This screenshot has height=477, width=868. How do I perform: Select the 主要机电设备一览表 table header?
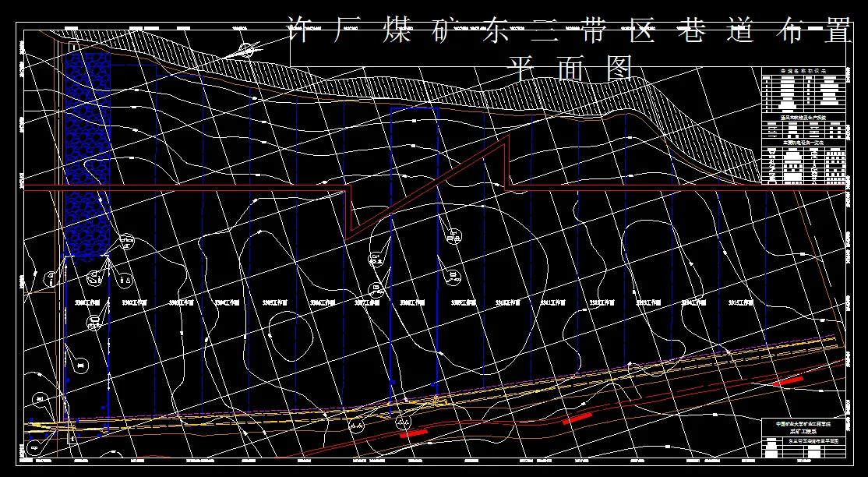(x=803, y=143)
